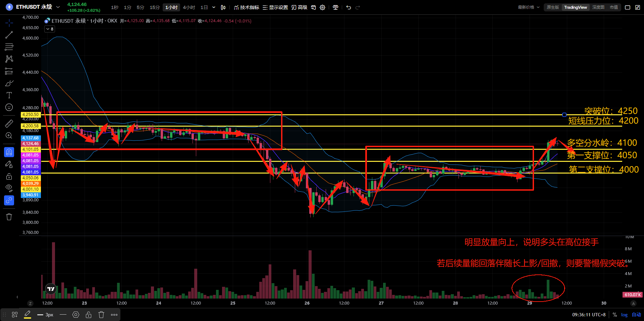The height and width of the screenshot is (321, 644).
Task: Open the 最新价格 price type dropdown
Action: pos(529,7)
